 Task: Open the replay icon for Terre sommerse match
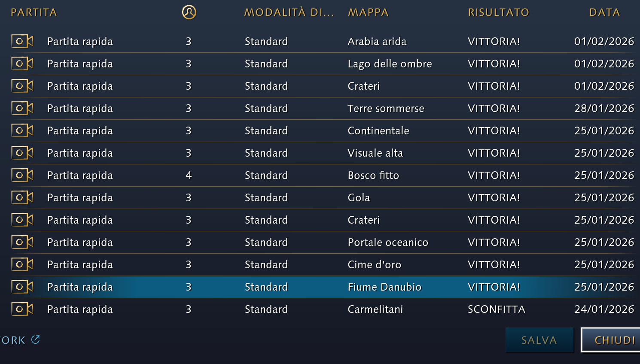22,108
